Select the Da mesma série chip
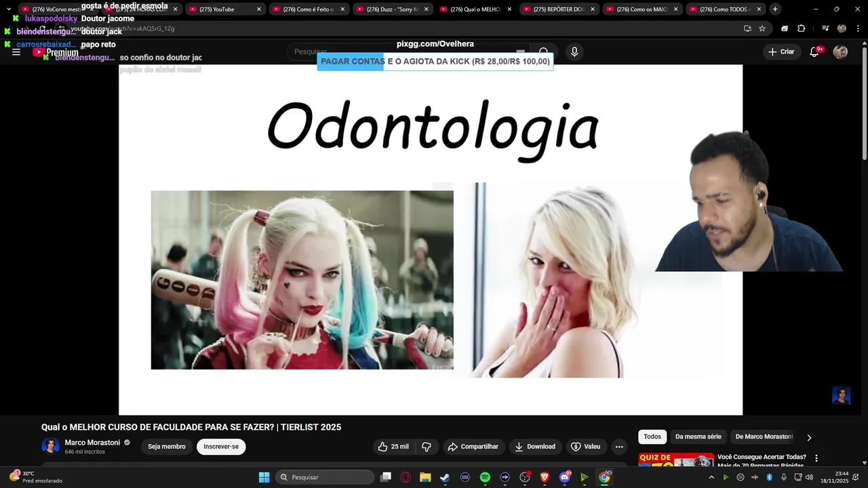This screenshot has height=488, width=868. click(698, 437)
